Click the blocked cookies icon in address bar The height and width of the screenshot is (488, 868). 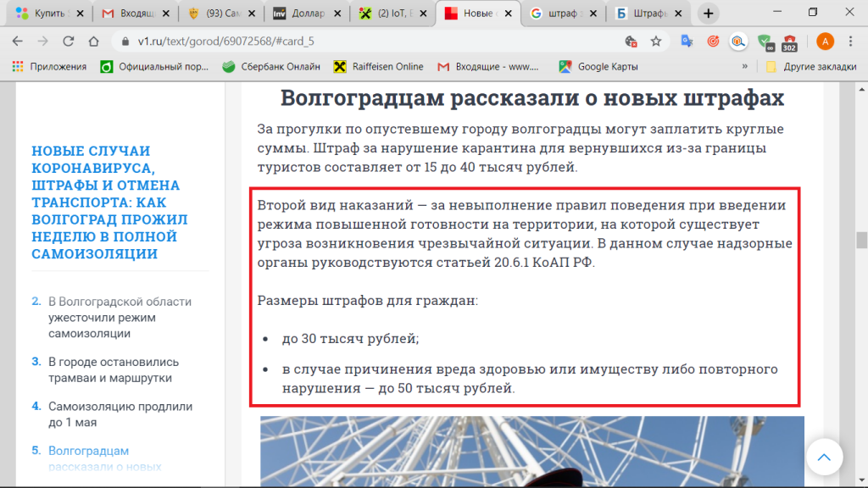click(631, 41)
